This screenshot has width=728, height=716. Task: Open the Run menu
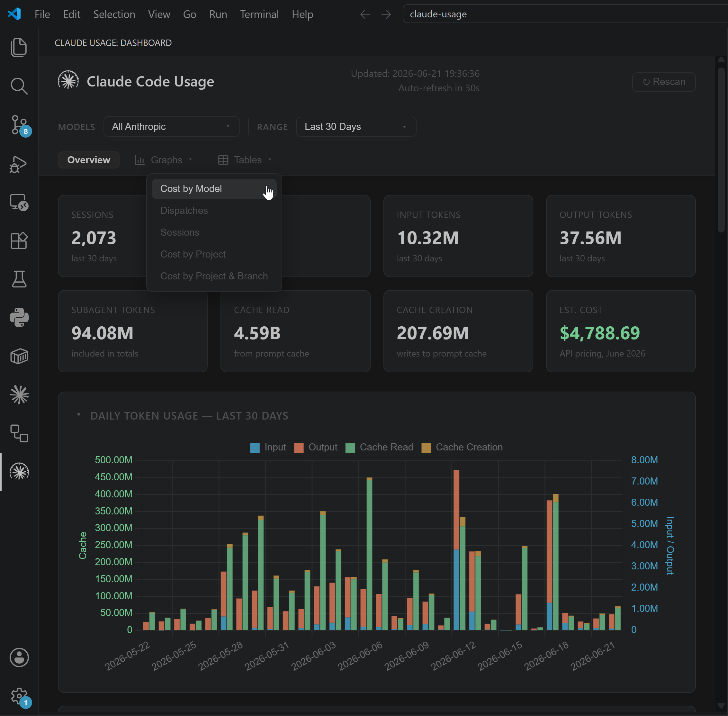218,14
